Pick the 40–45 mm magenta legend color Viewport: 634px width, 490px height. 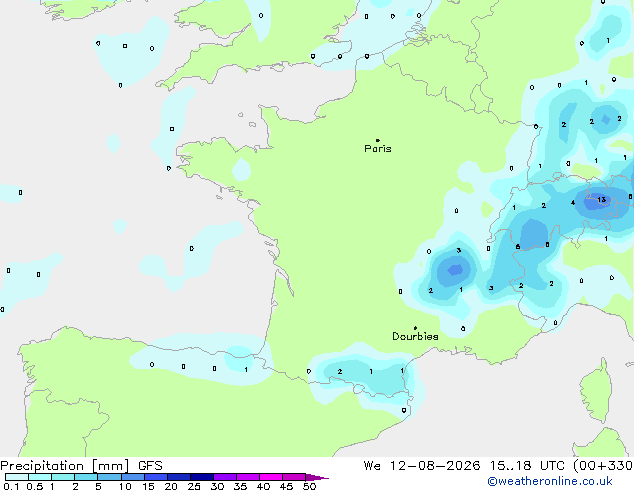coord(271,477)
